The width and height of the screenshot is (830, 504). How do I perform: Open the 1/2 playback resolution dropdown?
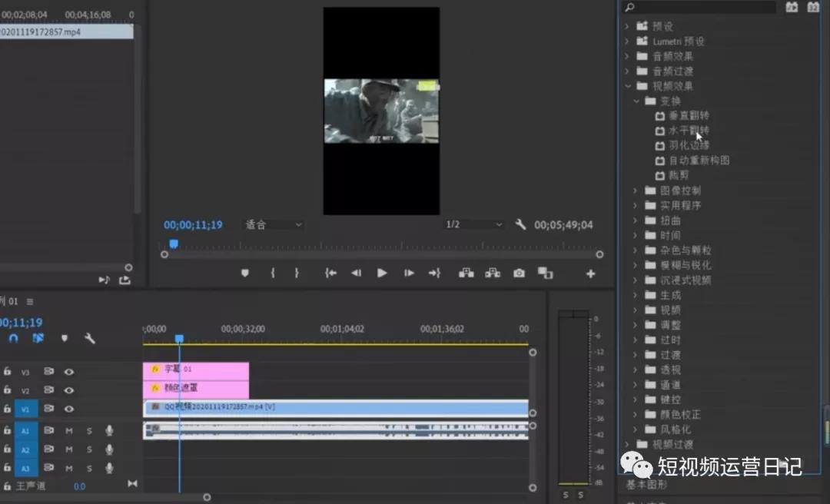coord(474,224)
